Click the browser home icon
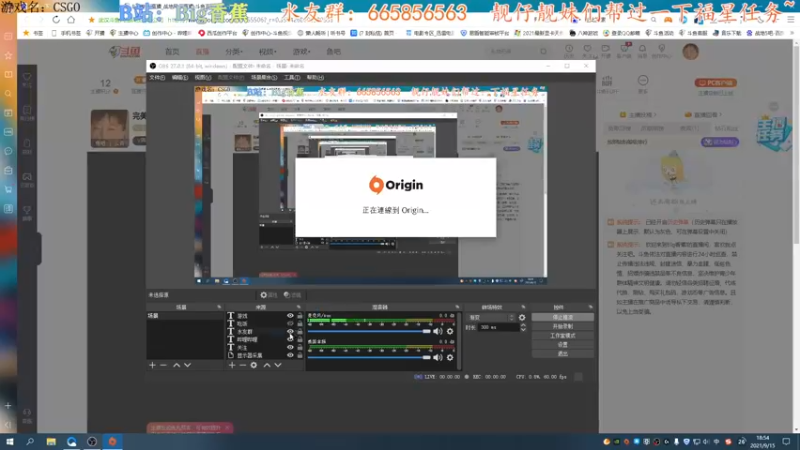 [x=71, y=19]
